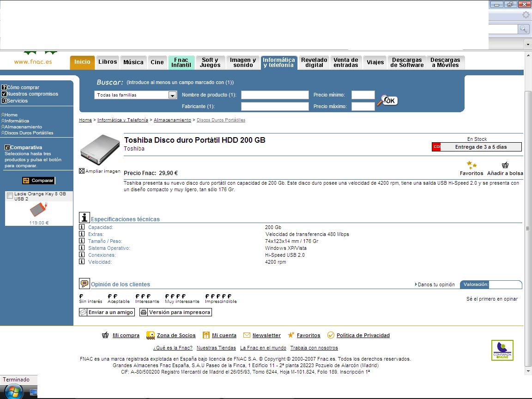Image resolution: width=532 pixels, height=399 pixels.
Task: Click Enviar a un amigo button
Action: coord(107,312)
